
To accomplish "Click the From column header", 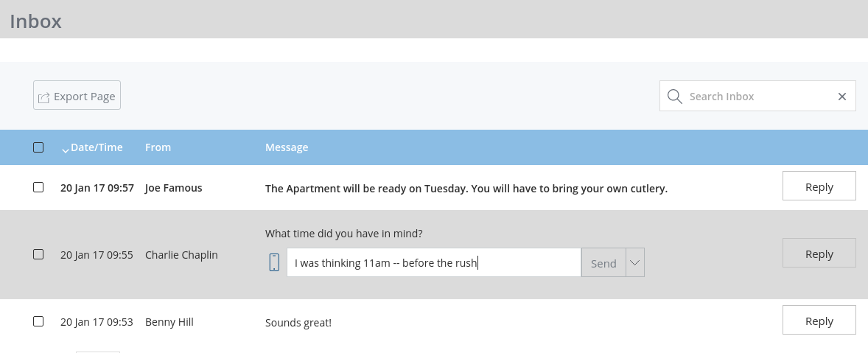I will (158, 147).
